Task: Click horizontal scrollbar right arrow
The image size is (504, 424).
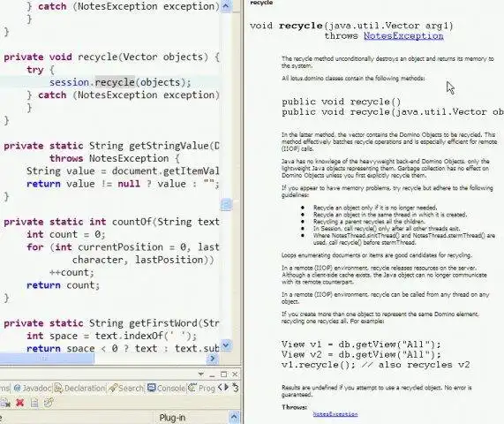Action: (x=213, y=358)
